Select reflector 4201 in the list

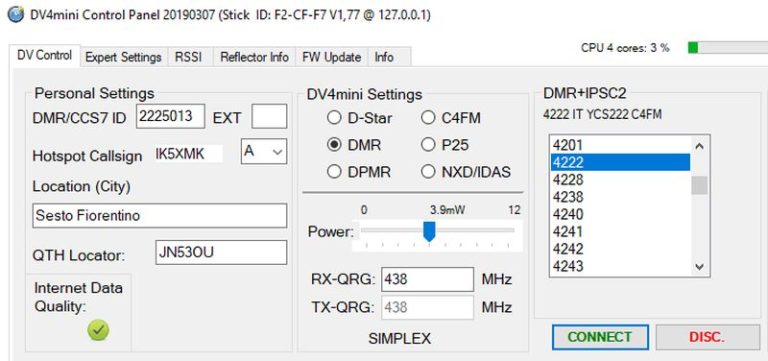click(620, 145)
